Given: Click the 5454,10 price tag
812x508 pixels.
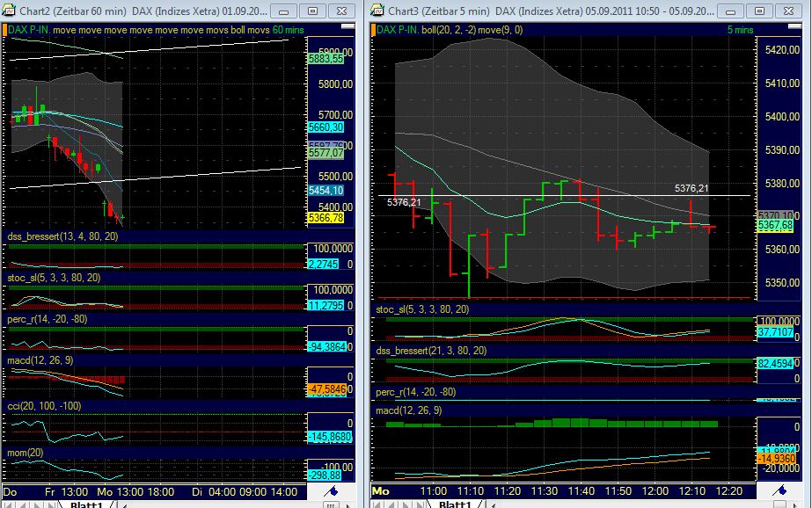Looking at the screenshot, I should pyautogui.click(x=326, y=191).
